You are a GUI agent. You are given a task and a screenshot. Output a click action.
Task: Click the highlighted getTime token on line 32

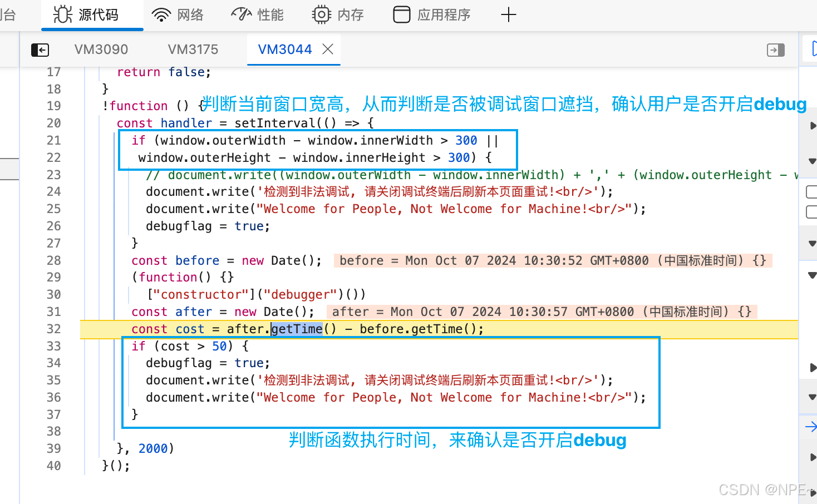pyautogui.click(x=297, y=329)
